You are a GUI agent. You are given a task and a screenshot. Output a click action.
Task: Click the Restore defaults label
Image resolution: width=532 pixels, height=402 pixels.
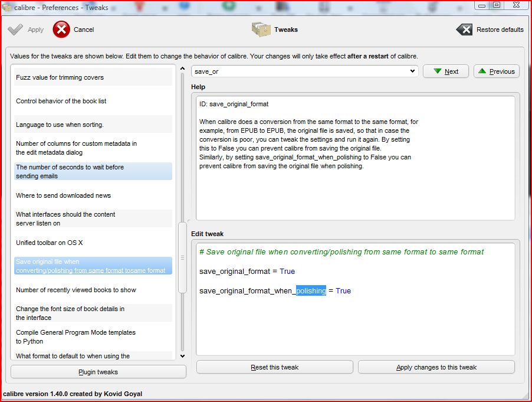[x=500, y=30]
